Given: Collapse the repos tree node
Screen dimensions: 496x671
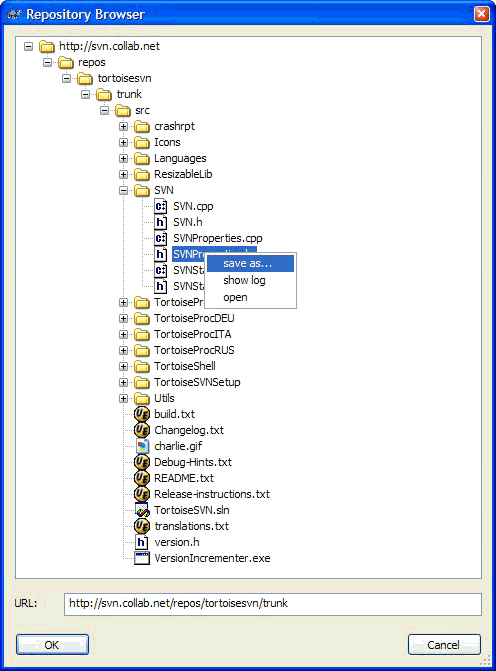Looking at the screenshot, I should click(48, 62).
